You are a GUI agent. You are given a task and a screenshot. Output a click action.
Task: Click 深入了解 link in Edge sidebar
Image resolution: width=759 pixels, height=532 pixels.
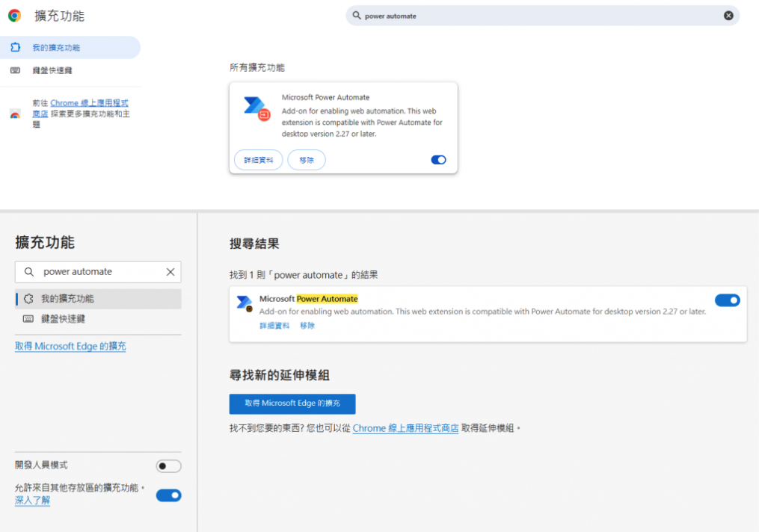click(32, 501)
